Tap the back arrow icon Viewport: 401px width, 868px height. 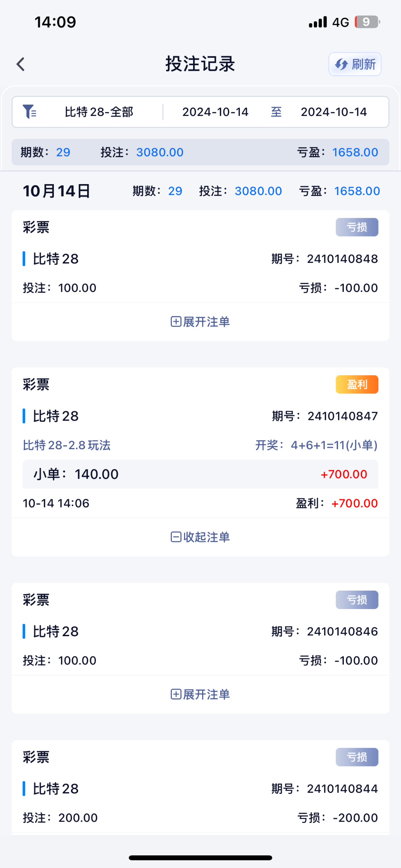click(x=21, y=64)
